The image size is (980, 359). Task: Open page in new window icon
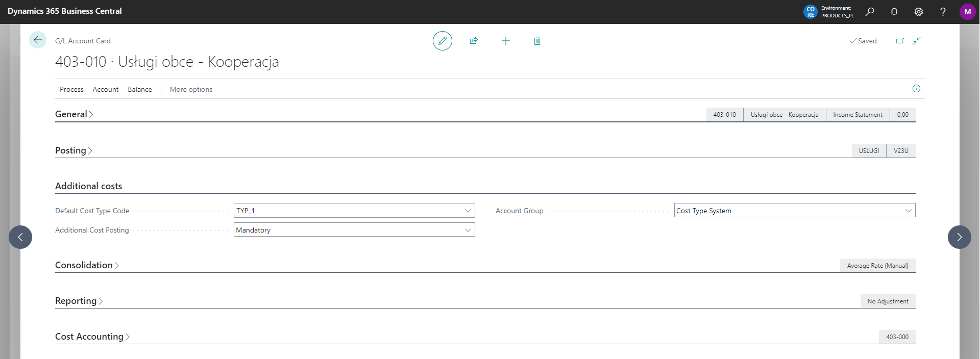[x=900, y=41]
